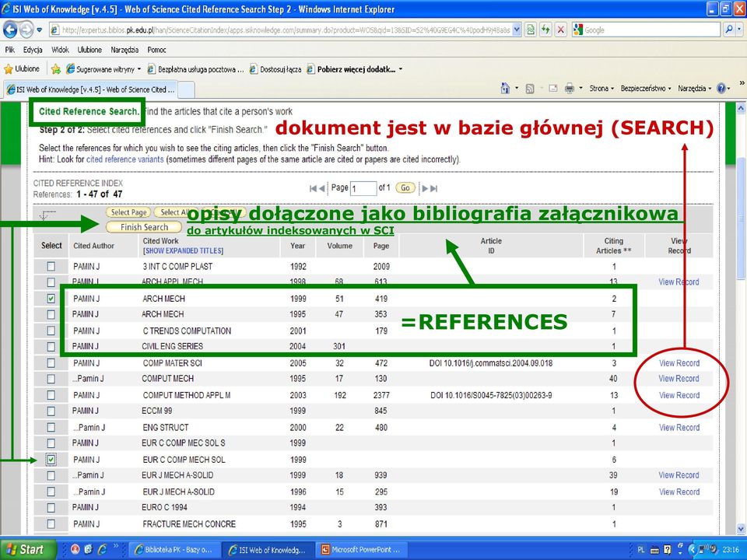Refresh the page with the green arrows icon
The height and width of the screenshot is (560, 747).
coord(545,30)
